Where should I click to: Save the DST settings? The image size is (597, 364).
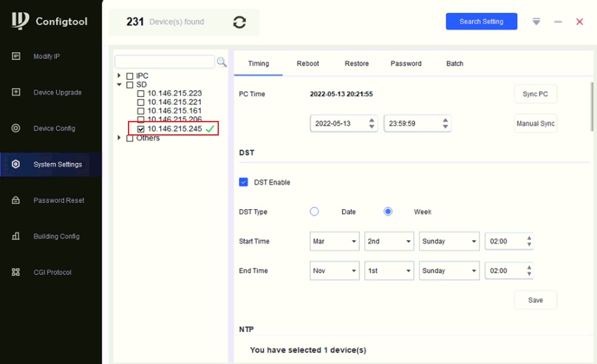535,300
